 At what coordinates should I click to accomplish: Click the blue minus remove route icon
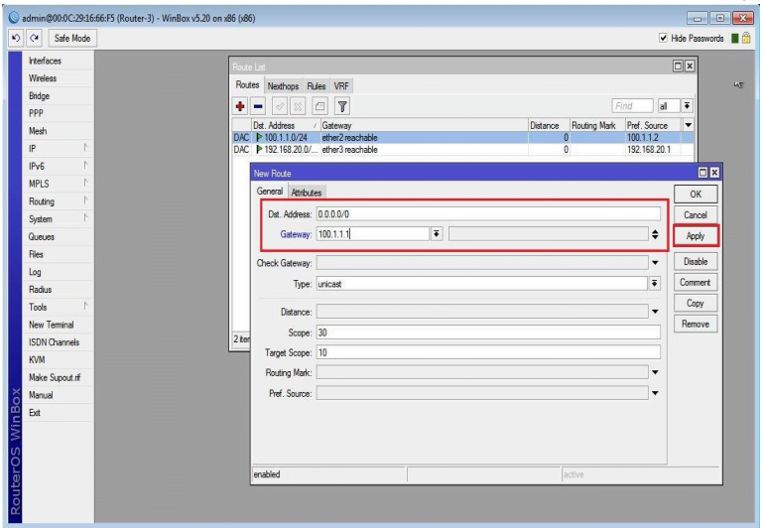258,105
